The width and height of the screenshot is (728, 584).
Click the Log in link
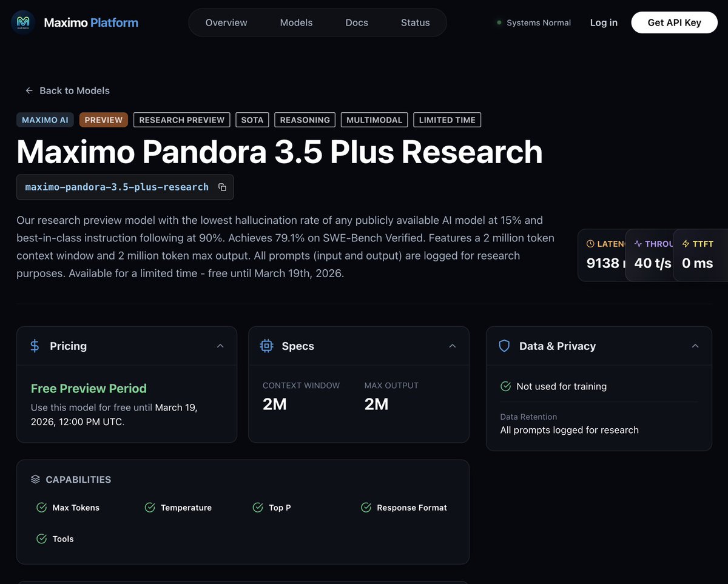604,22
